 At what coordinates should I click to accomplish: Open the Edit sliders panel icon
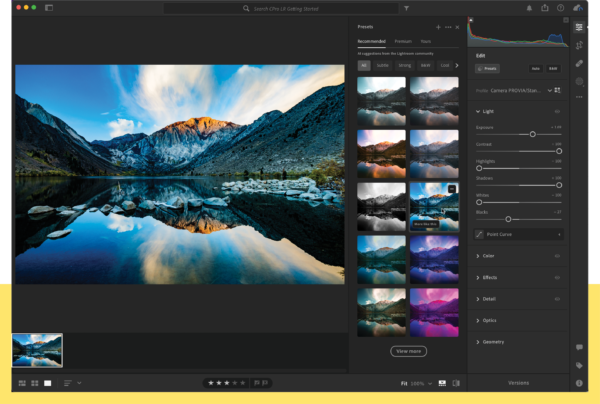point(579,27)
